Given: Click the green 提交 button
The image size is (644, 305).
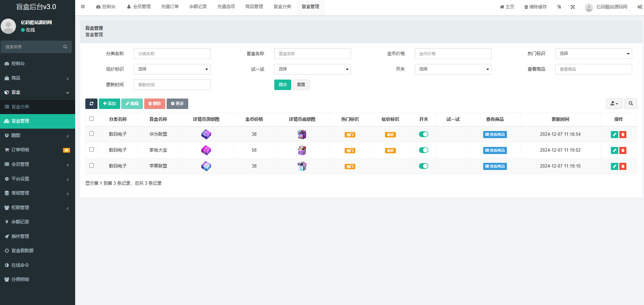Looking at the screenshot, I should pyautogui.click(x=282, y=85).
